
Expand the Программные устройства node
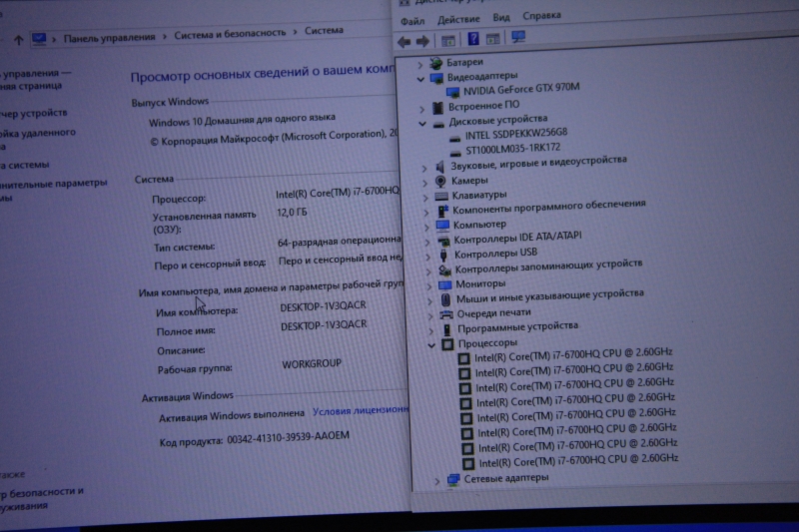430,331
